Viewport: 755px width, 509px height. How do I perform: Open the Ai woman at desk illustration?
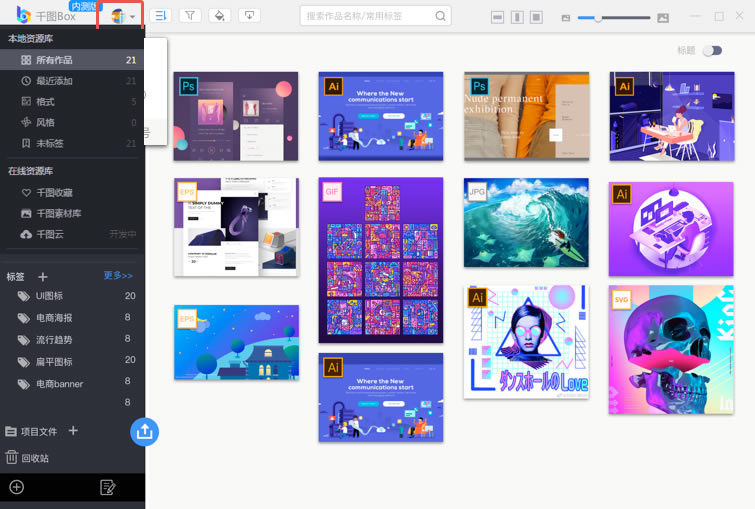(672, 116)
